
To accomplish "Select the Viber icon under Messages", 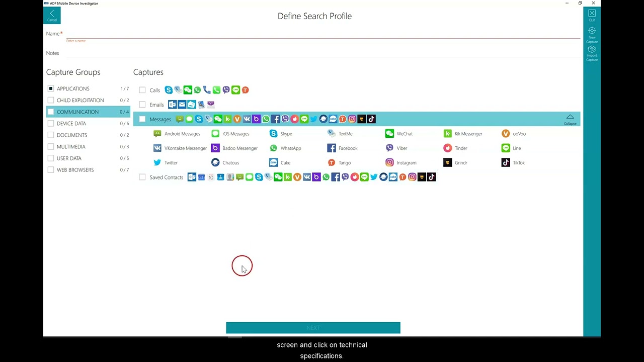I will [389, 148].
